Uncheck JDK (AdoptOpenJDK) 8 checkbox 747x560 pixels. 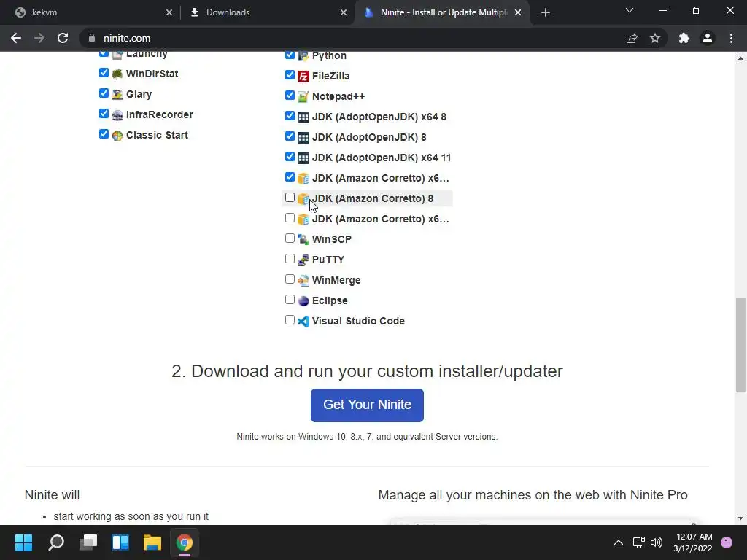coord(290,136)
